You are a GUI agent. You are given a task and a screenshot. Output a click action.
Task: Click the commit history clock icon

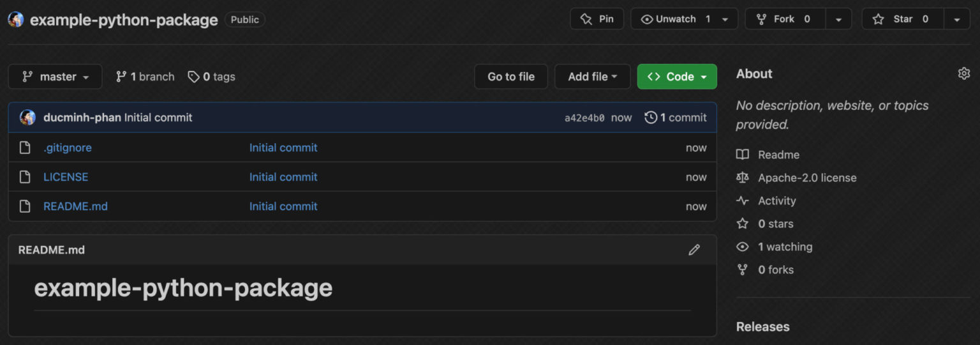(651, 118)
